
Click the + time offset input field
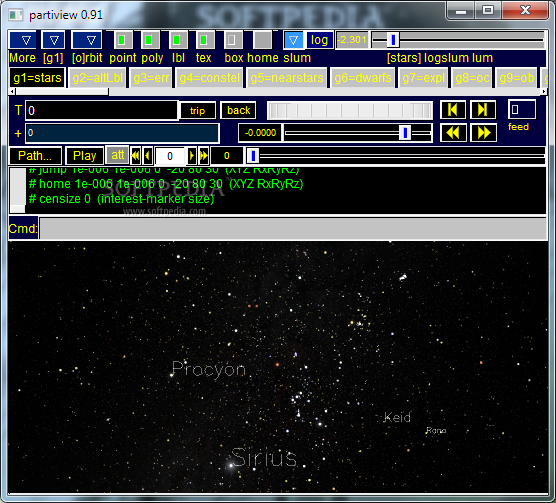click(x=122, y=133)
